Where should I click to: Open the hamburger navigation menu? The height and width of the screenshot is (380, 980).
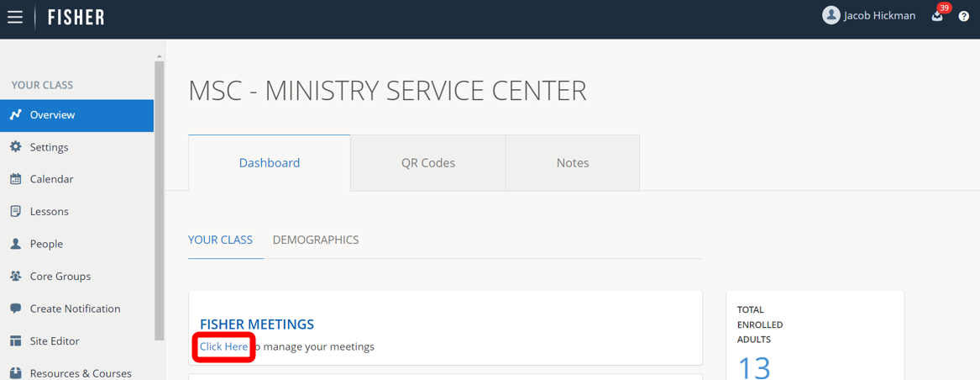[15, 17]
